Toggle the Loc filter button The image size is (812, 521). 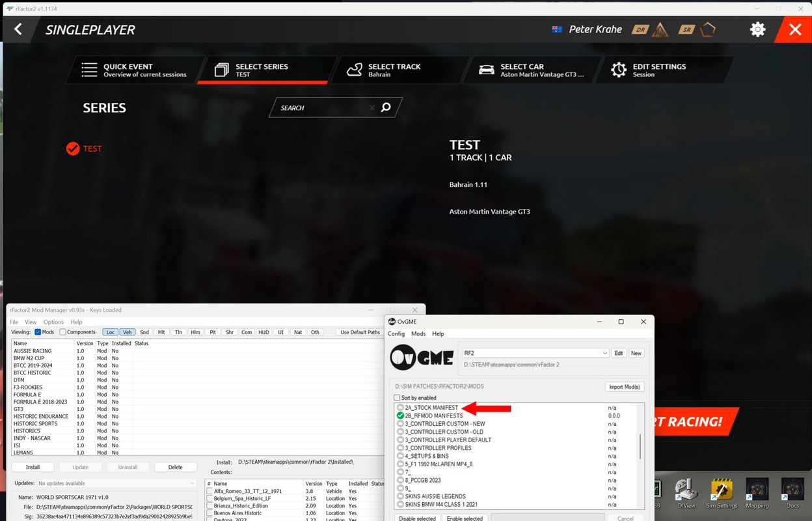point(111,332)
